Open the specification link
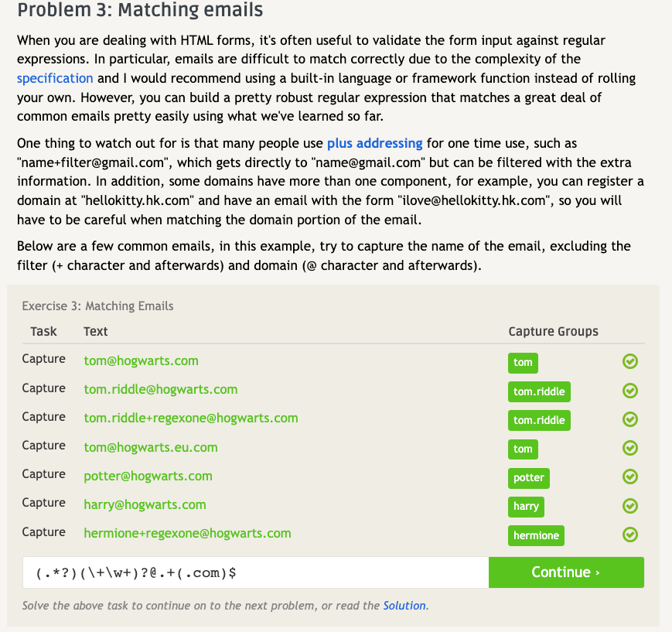The height and width of the screenshot is (632, 672). (x=55, y=78)
